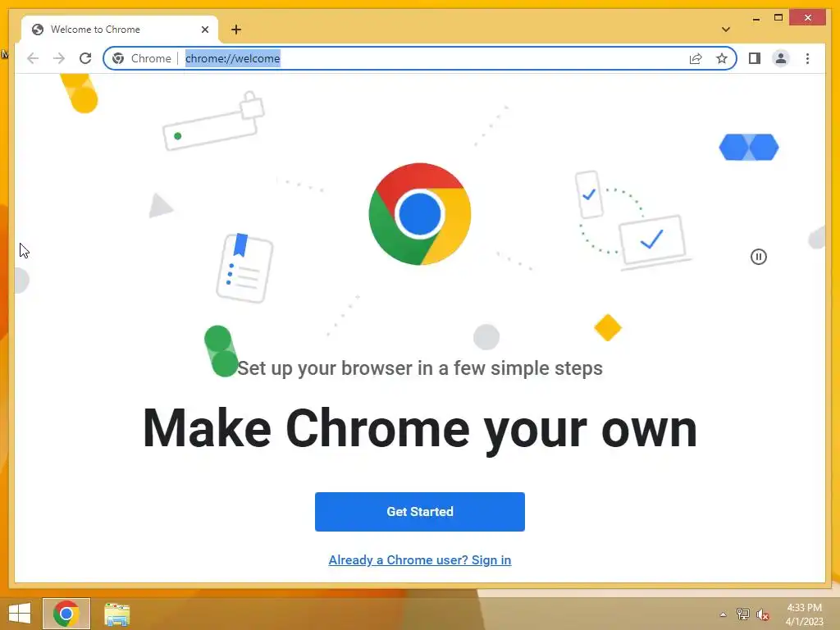Click the browser Forward arrow

point(59,58)
